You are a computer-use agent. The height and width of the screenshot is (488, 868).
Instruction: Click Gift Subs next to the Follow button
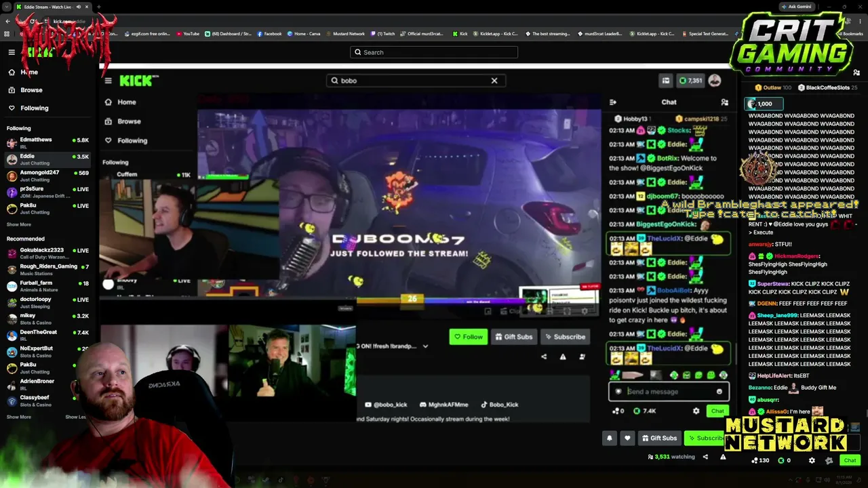[x=513, y=337]
